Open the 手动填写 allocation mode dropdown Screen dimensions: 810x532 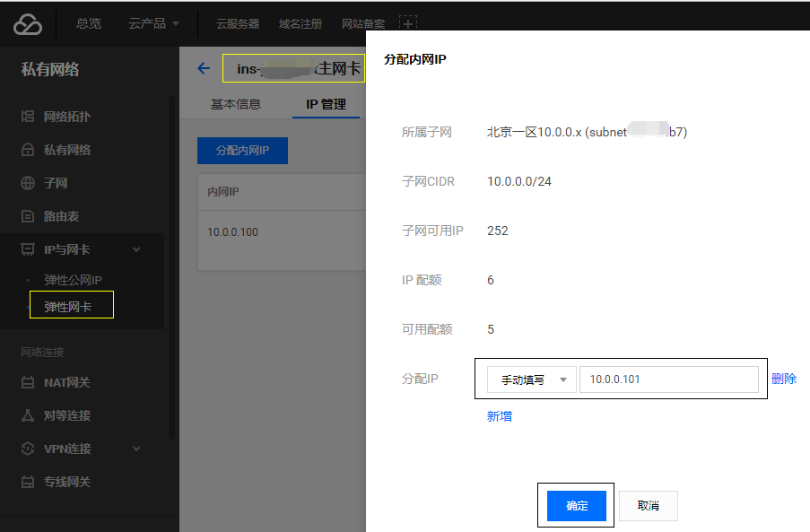530,379
